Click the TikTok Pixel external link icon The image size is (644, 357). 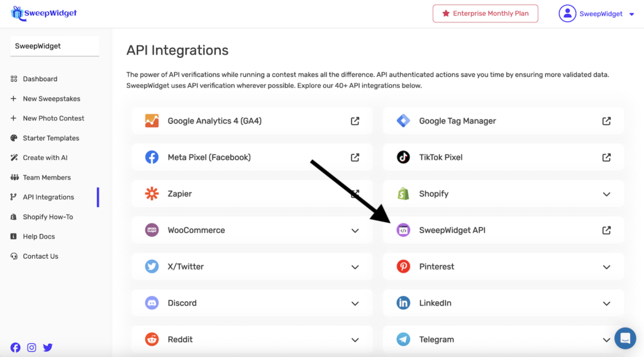point(606,157)
